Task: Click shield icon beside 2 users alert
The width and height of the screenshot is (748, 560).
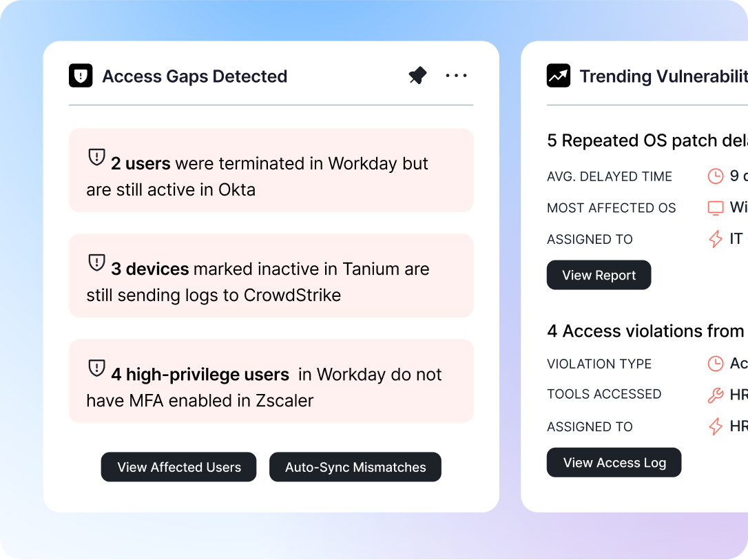Action: (x=96, y=157)
